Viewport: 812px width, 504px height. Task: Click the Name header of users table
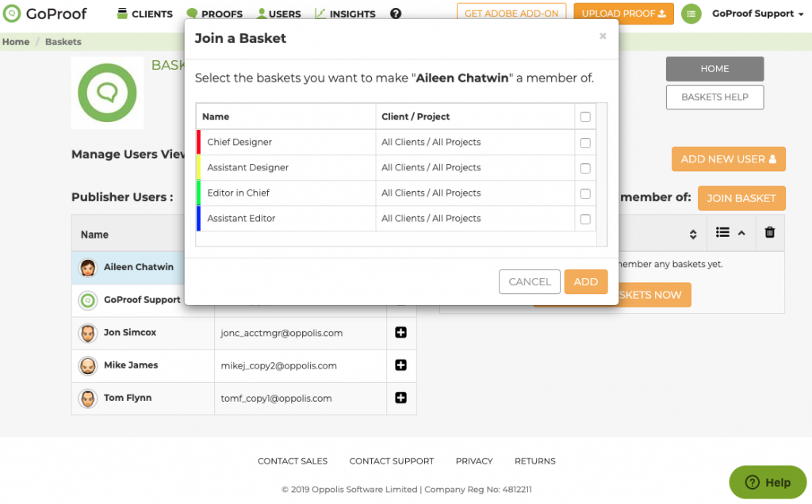point(94,235)
